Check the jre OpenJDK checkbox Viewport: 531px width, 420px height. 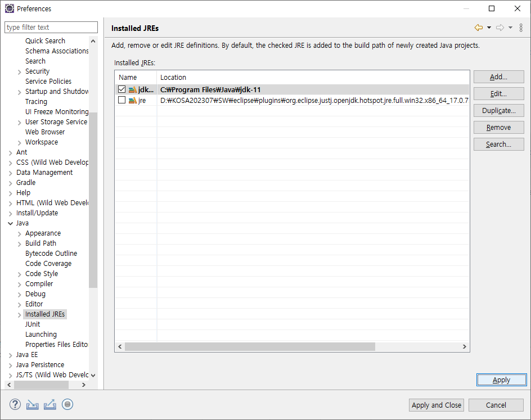coord(121,100)
